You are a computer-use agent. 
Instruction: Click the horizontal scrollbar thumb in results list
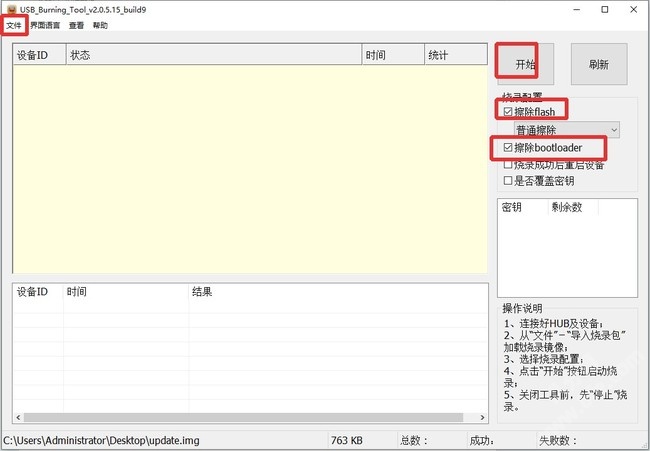coord(243,417)
